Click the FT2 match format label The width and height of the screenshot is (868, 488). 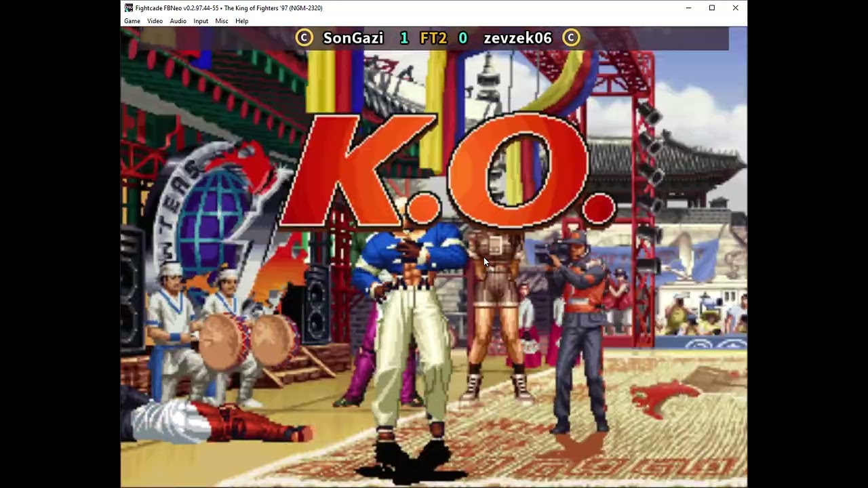coord(433,38)
